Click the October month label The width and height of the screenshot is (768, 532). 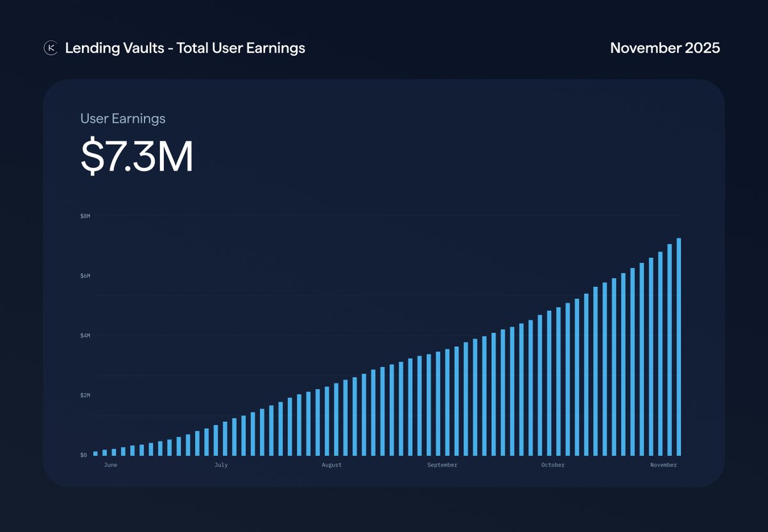pos(552,465)
